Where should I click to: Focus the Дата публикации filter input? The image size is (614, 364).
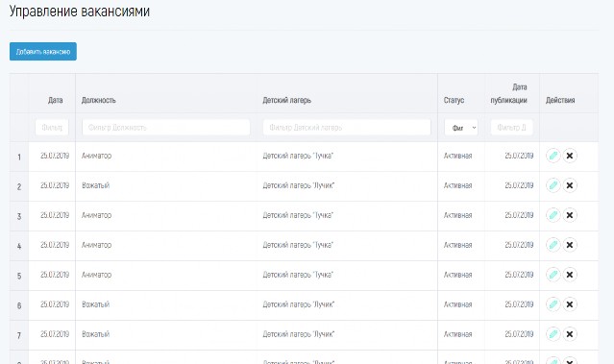point(512,128)
